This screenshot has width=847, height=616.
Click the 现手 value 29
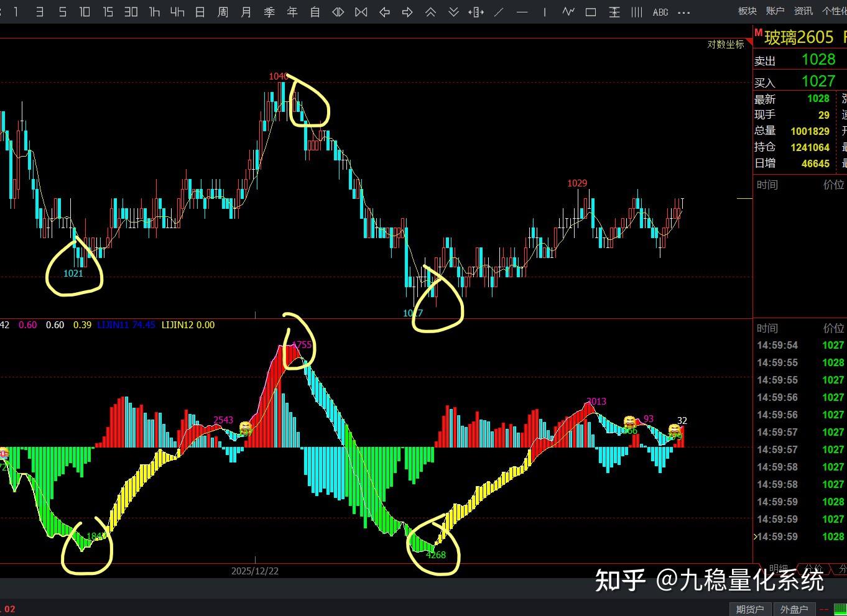(x=824, y=115)
